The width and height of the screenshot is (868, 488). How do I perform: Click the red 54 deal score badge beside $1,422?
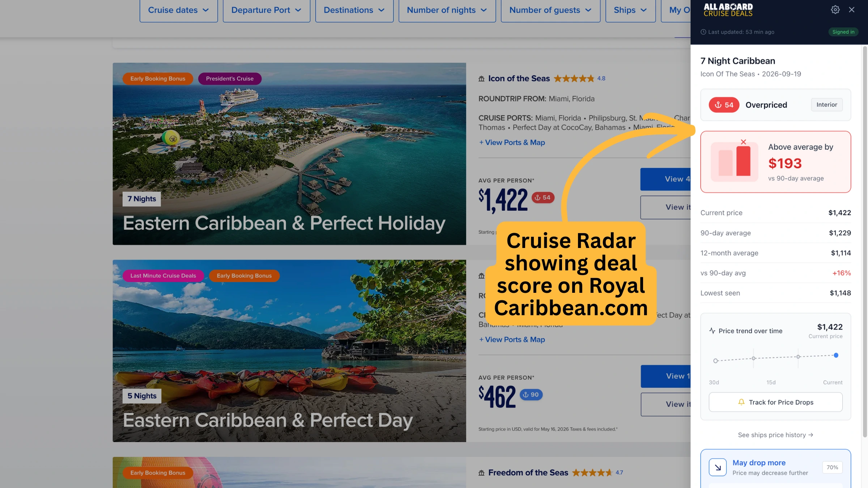543,198
